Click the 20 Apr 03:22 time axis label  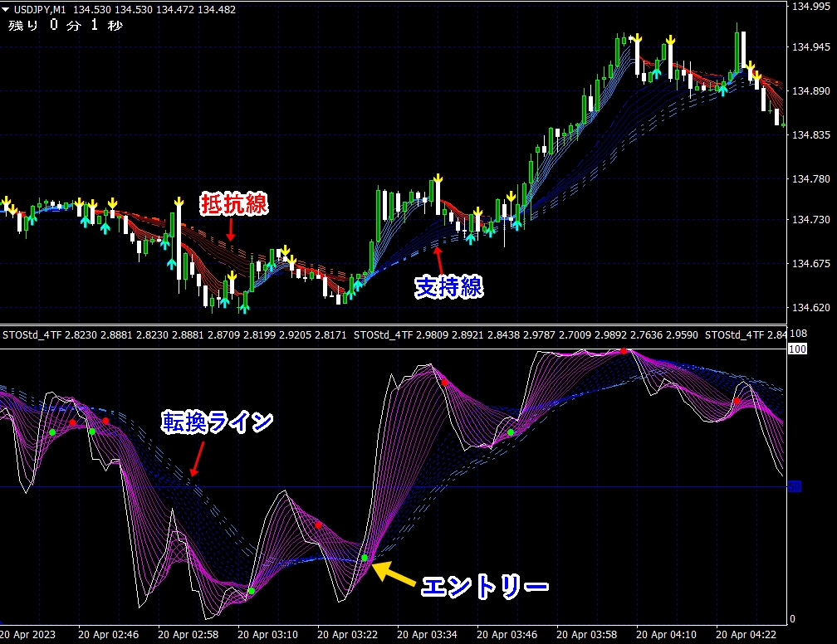tap(347, 635)
